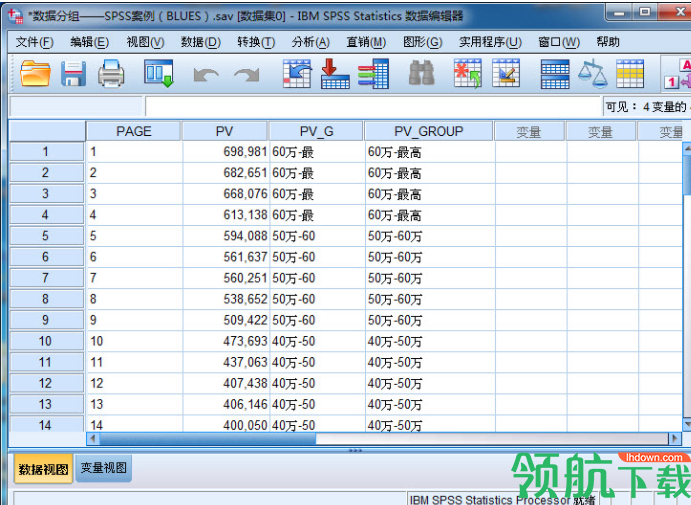Open the 窗口(W) menu

click(x=559, y=42)
